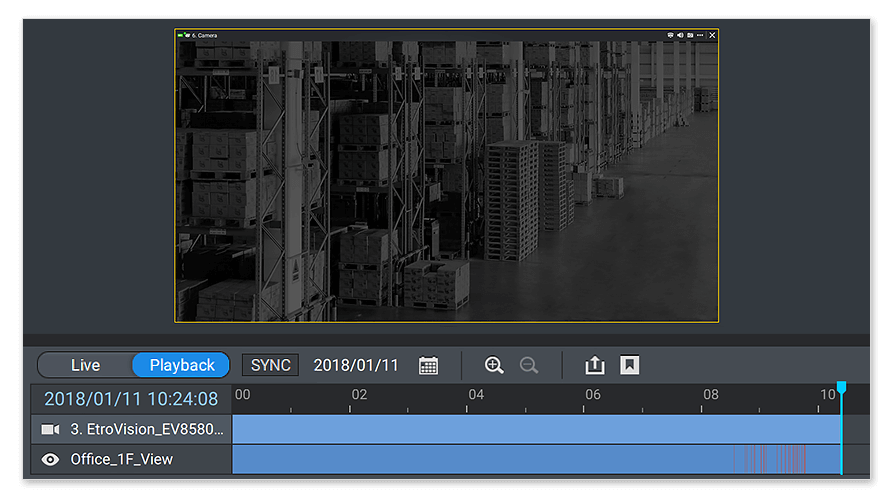This screenshot has height=500, width=890.
Task: Click the 06 hour mark on timeline ruler
Action: (593, 395)
